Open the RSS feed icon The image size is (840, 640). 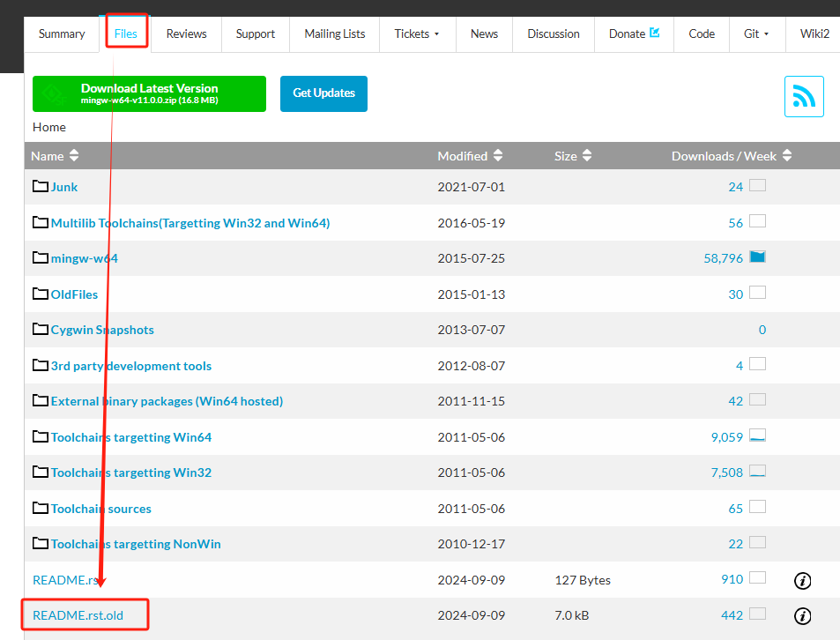coord(803,96)
